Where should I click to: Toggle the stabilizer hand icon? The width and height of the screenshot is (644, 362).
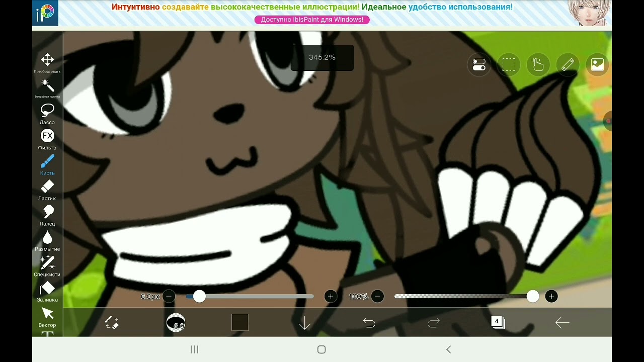tap(538, 65)
